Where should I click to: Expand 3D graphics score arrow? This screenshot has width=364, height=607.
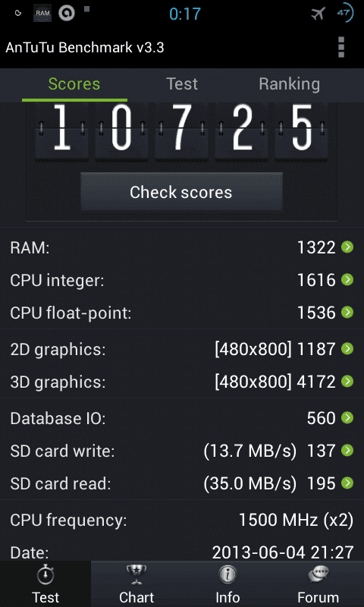pos(347,382)
